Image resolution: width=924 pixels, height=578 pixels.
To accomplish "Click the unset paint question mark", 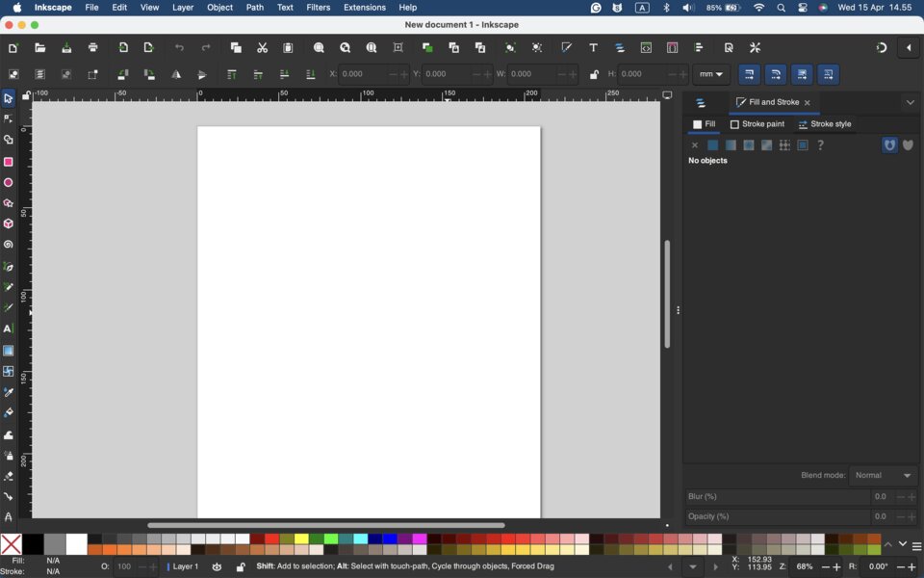I will [820, 145].
